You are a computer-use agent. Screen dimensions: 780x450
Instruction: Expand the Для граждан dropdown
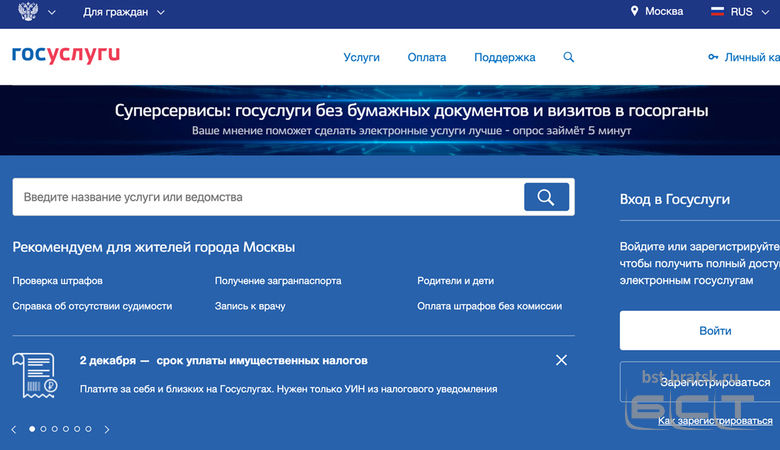[x=161, y=12]
